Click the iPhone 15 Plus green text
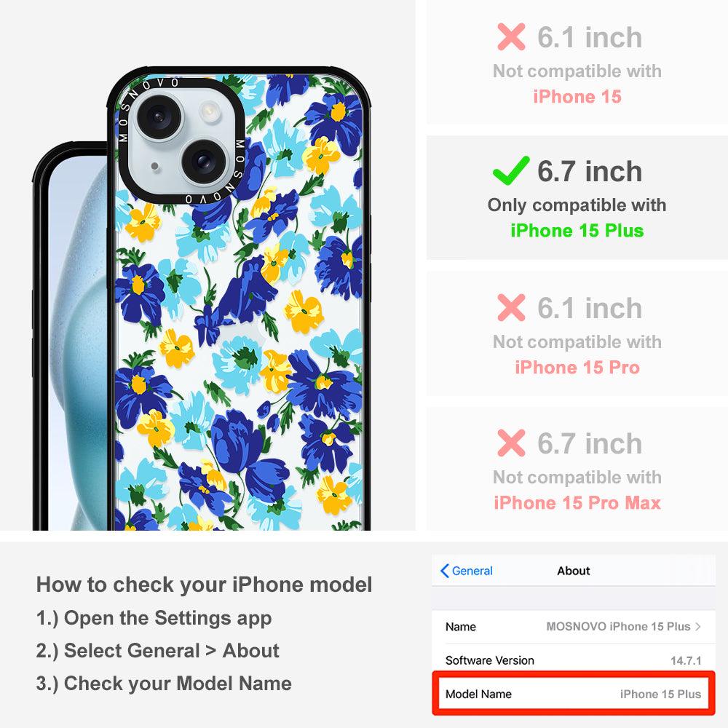Viewport: 728px width, 728px height. coord(577,230)
